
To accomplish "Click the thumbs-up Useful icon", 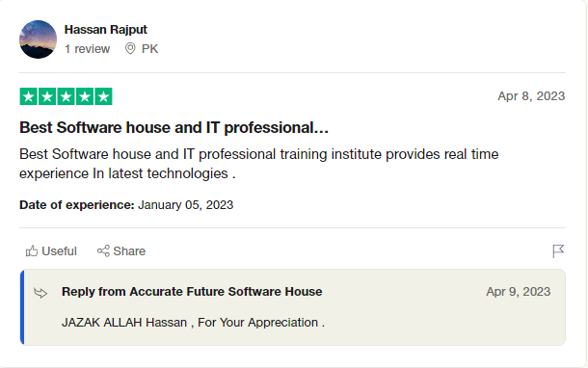I will click(x=32, y=250).
